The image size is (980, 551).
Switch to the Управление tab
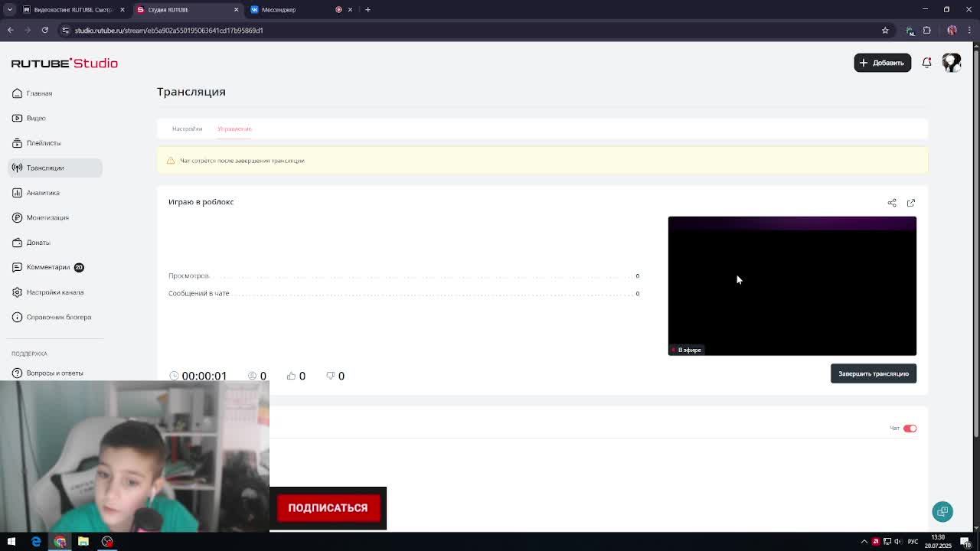(x=234, y=129)
